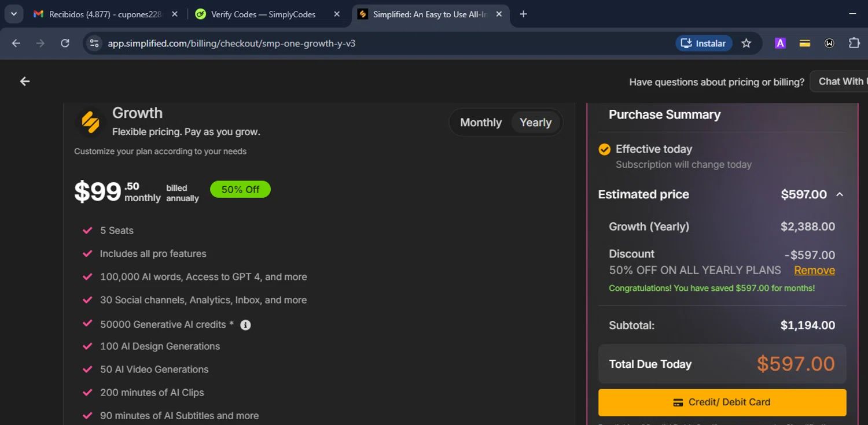Click the checkmark beside 50 AI Video Generations
The image size is (868, 425).
(87, 369)
